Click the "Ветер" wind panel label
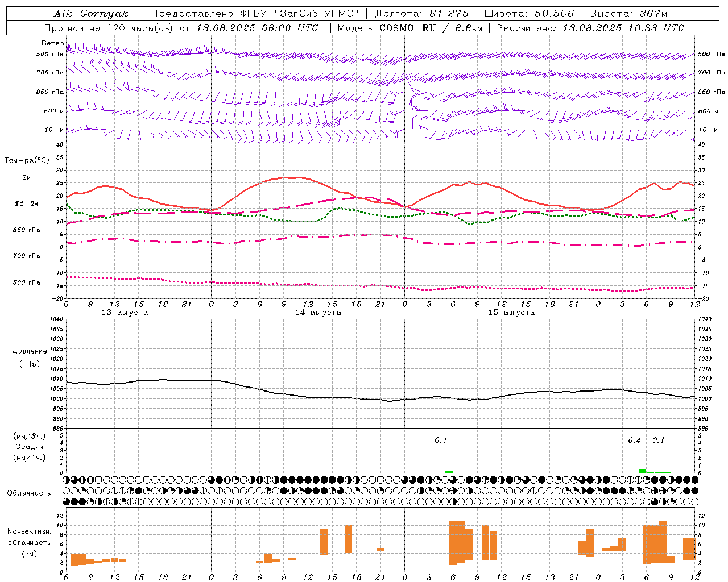 coord(52,43)
